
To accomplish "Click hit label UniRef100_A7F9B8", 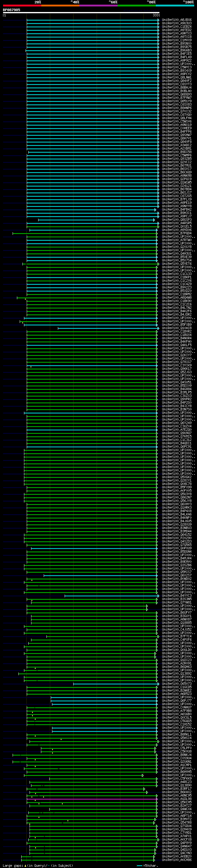I will [x=177, y=711].
